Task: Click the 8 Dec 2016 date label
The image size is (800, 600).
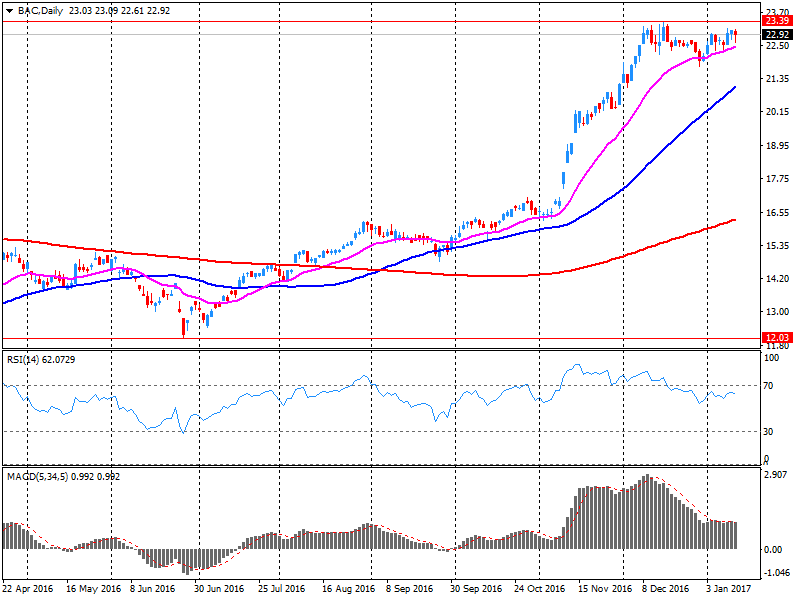Action: click(x=666, y=589)
